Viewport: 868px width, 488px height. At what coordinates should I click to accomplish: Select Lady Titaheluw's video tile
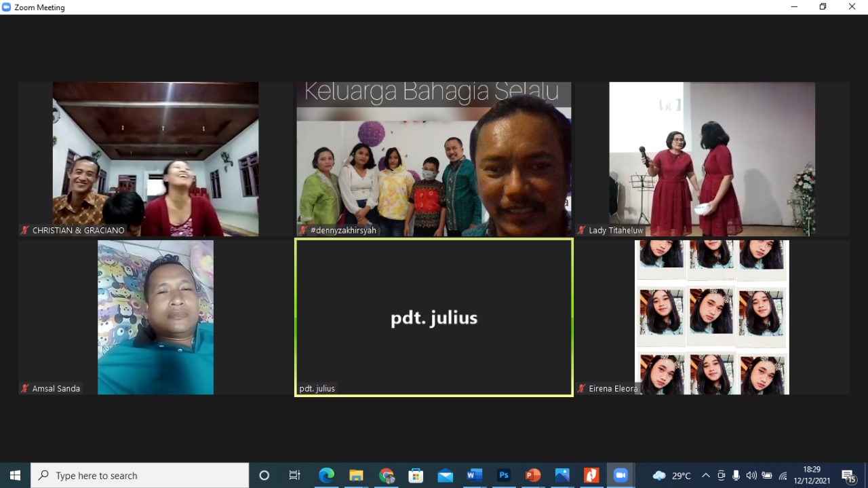coord(712,159)
